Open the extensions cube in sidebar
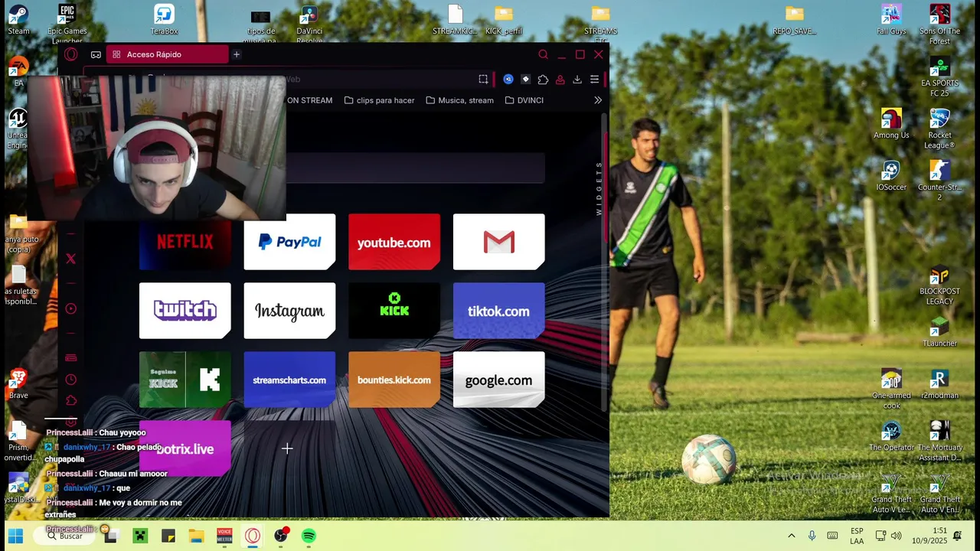 70,400
